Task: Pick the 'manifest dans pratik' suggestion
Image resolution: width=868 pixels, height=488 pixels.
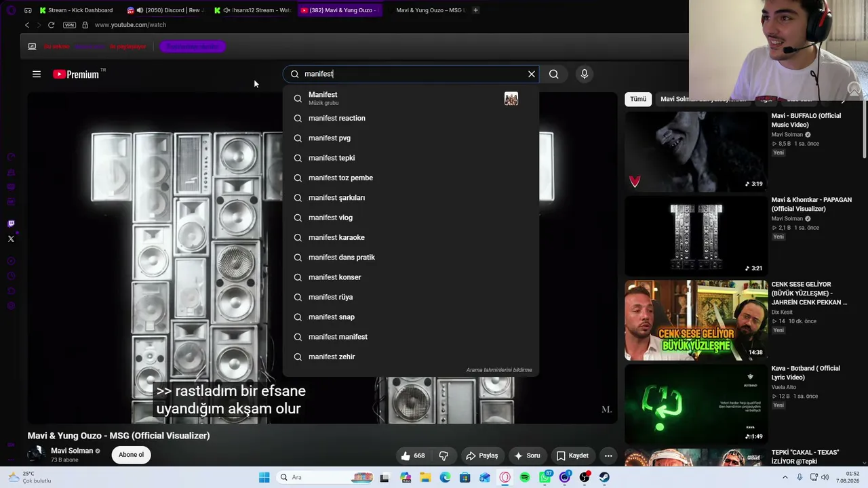Action: point(410,257)
